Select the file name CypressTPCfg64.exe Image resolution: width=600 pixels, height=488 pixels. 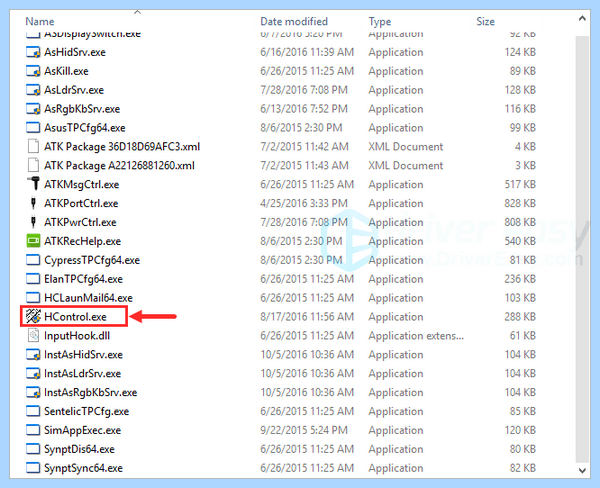point(92,260)
